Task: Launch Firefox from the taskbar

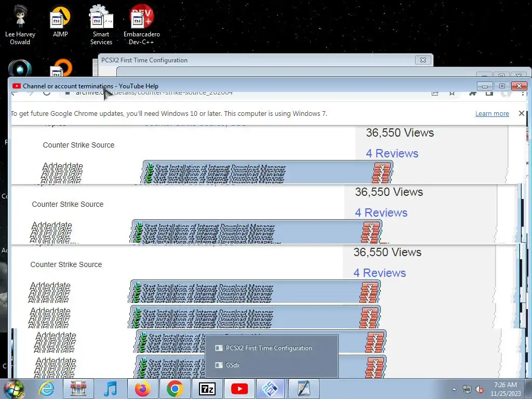Action: click(142, 389)
